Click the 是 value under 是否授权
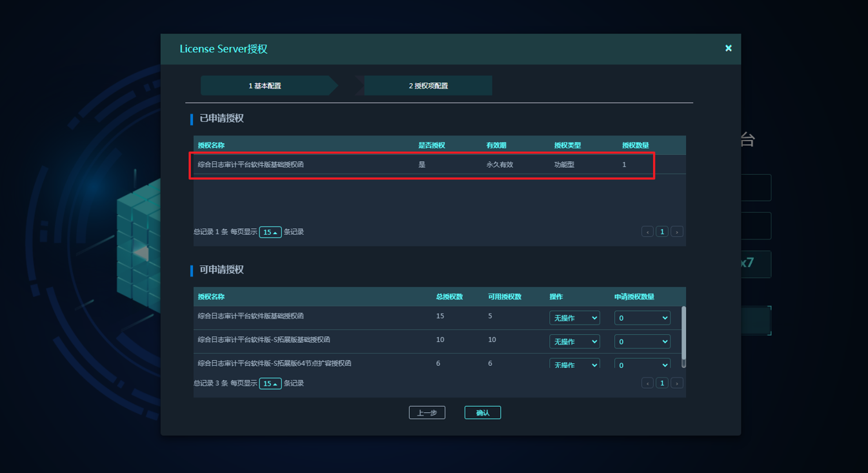This screenshot has height=473, width=868. [x=422, y=165]
